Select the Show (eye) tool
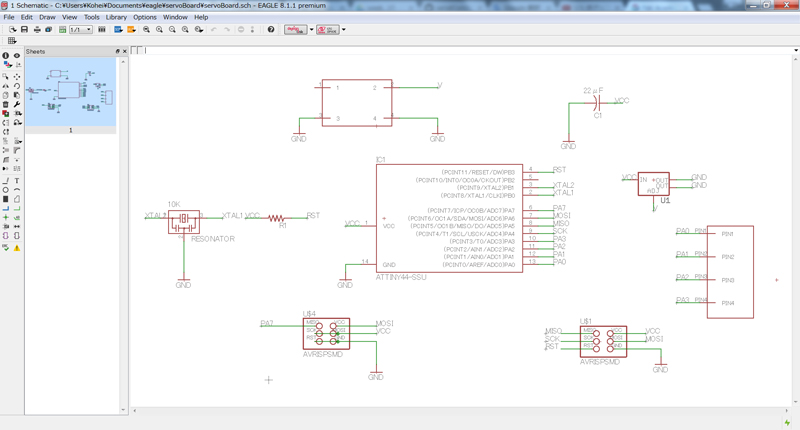The height and width of the screenshot is (430, 800). coord(17,55)
